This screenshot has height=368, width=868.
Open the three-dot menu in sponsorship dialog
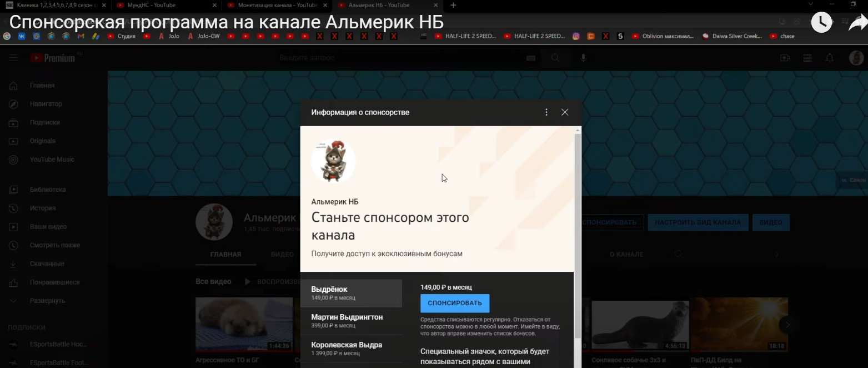546,112
